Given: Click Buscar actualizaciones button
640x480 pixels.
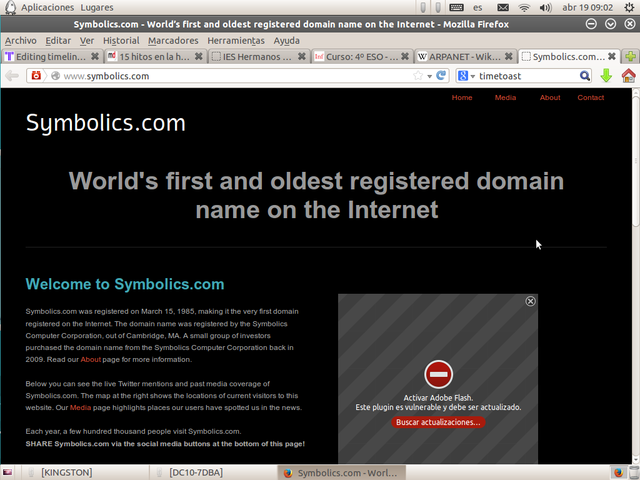Looking at the screenshot, I should (x=438, y=422).
